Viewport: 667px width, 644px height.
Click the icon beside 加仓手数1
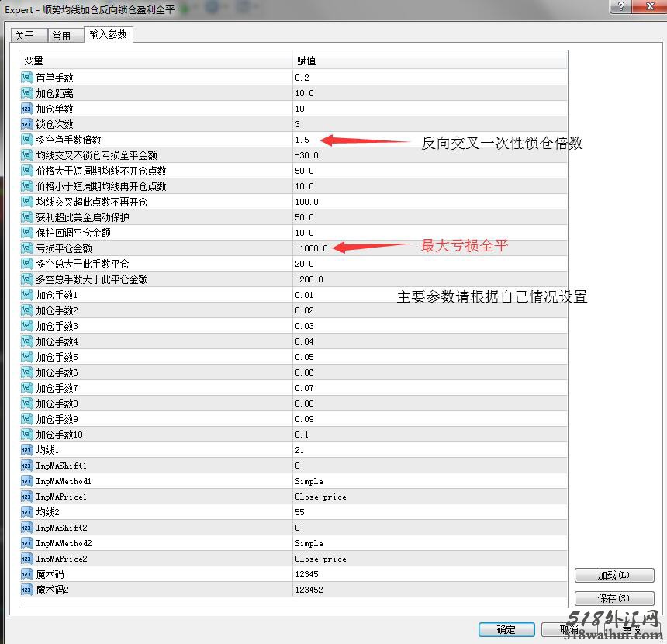point(26,295)
